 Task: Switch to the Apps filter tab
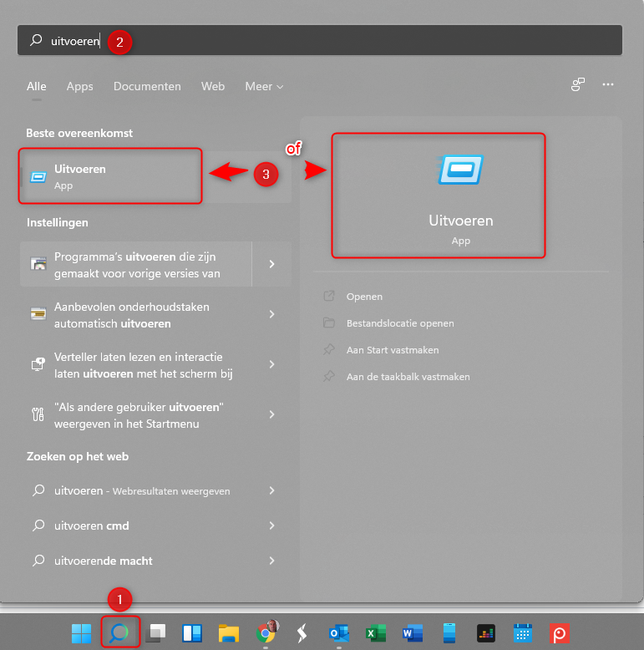[80, 87]
